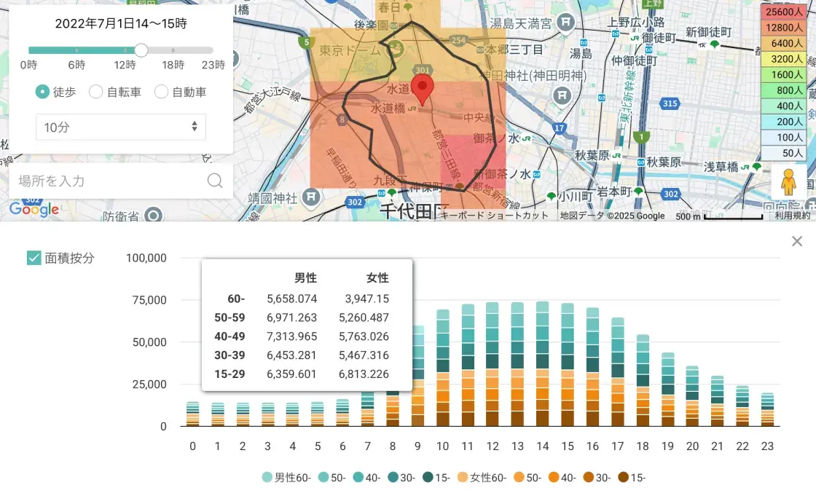Click the 秋葉原 JR station icon
The width and height of the screenshot is (816, 504).
(616, 156)
